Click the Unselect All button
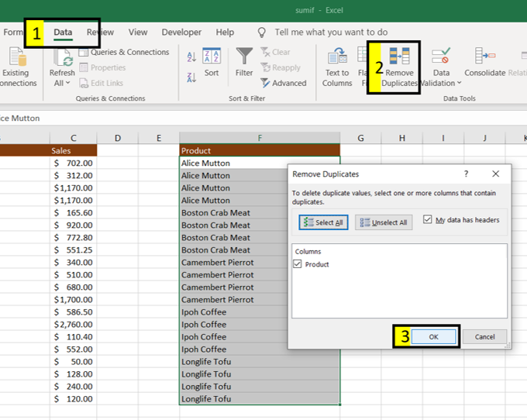This screenshot has height=420, width=527. pyautogui.click(x=384, y=222)
